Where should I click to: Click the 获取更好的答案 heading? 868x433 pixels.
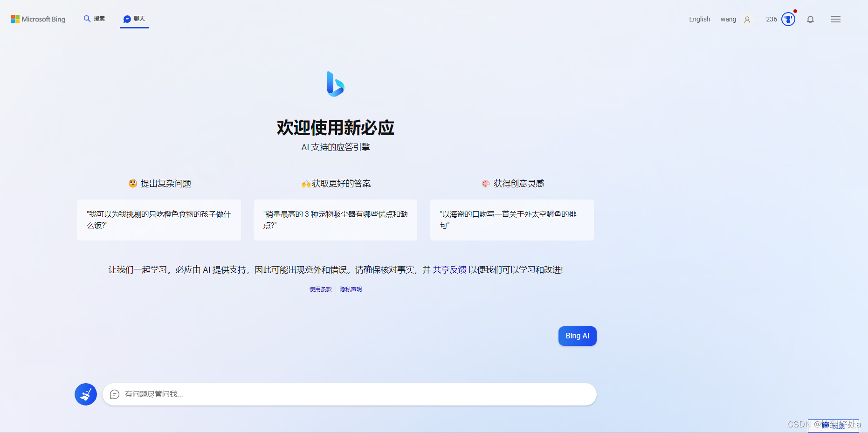336,184
